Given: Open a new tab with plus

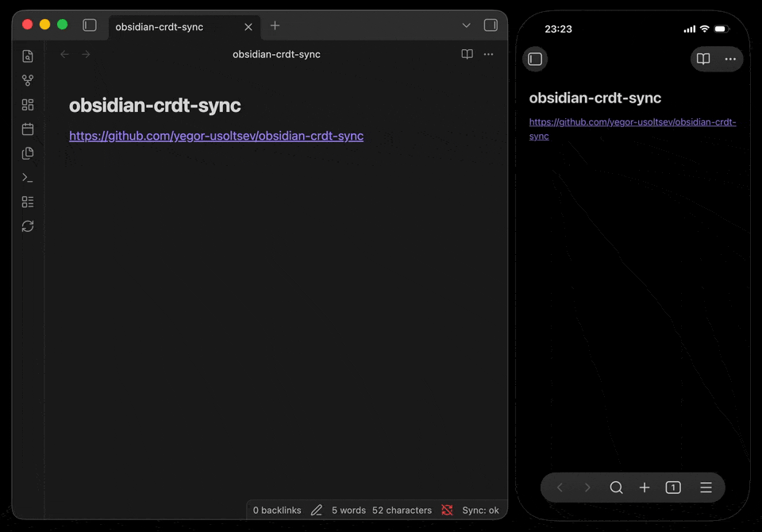Looking at the screenshot, I should (275, 25).
